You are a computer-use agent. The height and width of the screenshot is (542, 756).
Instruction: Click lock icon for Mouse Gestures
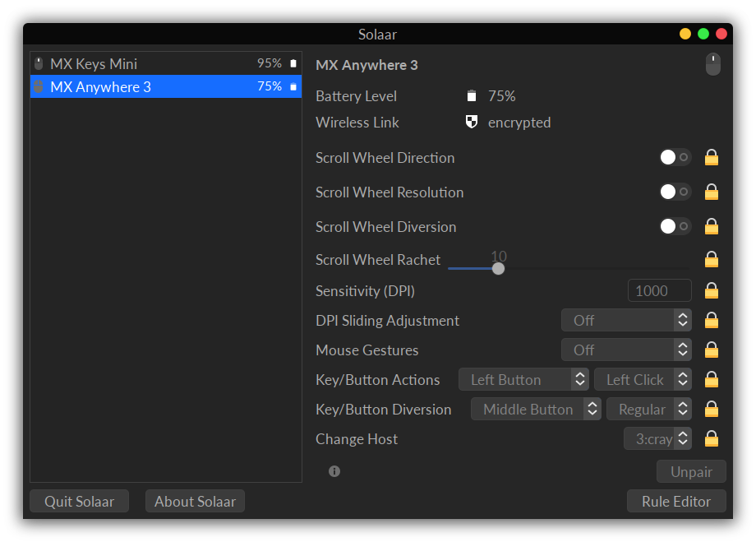[711, 350]
